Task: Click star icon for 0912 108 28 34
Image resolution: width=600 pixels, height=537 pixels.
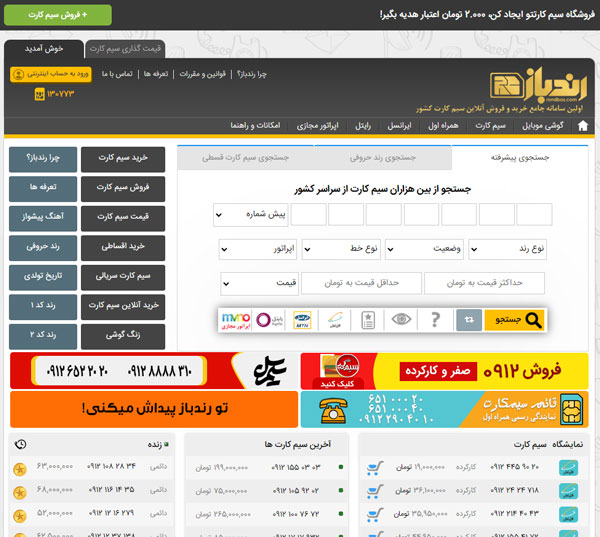Action: pyautogui.click(x=20, y=469)
